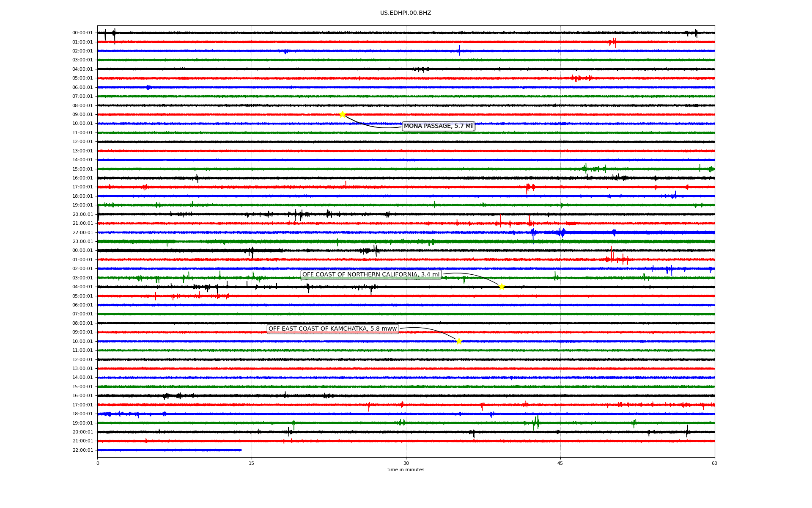This screenshot has height=508, width=812.
Task: Click the 22:00:01 label of the last short trace
Action: click(82, 450)
